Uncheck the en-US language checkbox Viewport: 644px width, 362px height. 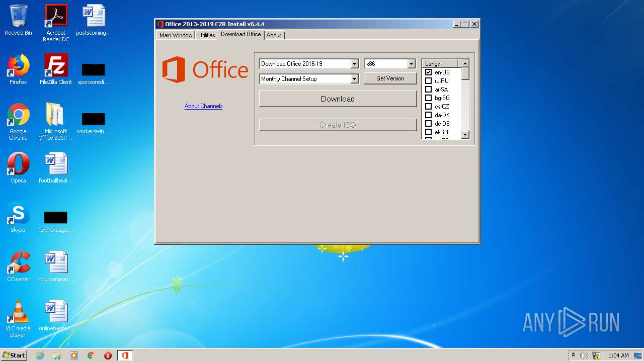click(x=429, y=72)
